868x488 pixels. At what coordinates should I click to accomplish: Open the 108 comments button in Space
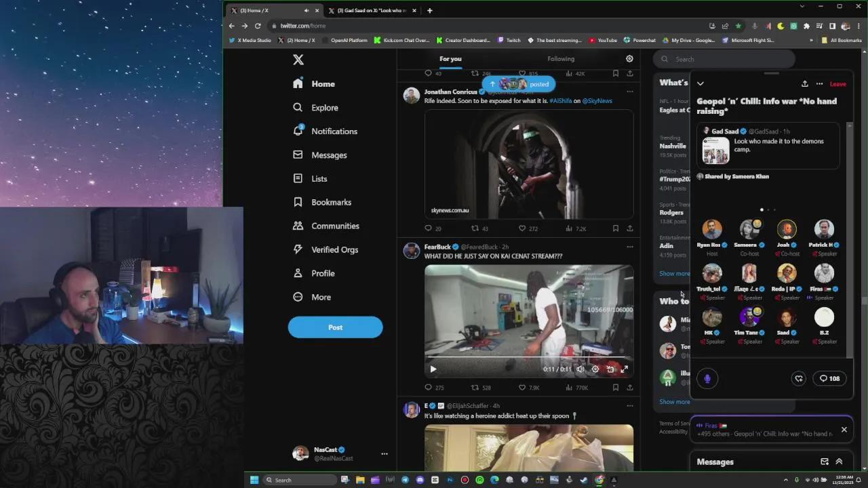coord(829,379)
